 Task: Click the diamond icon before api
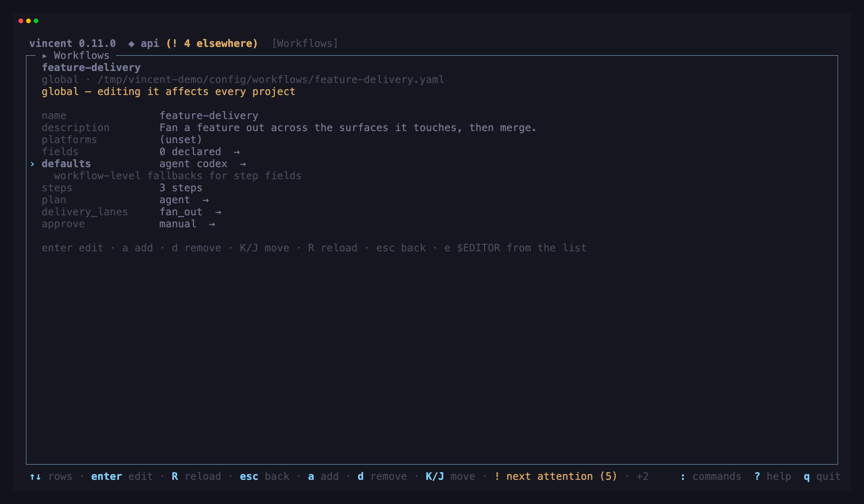pos(131,44)
